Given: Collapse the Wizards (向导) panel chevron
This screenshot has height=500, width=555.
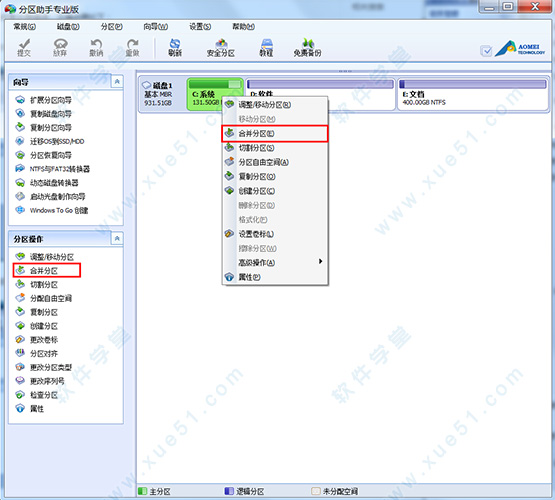Looking at the screenshot, I should pyautogui.click(x=117, y=82).
